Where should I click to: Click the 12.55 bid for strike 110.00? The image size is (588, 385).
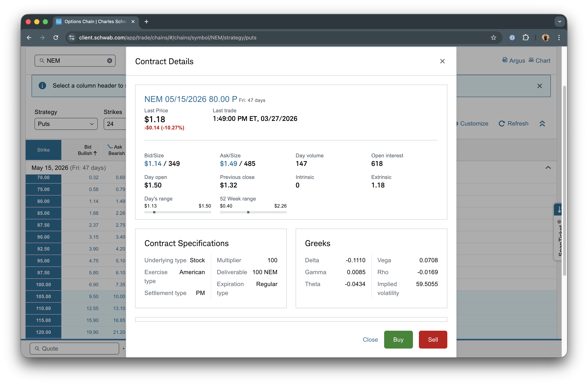[92, 308]
